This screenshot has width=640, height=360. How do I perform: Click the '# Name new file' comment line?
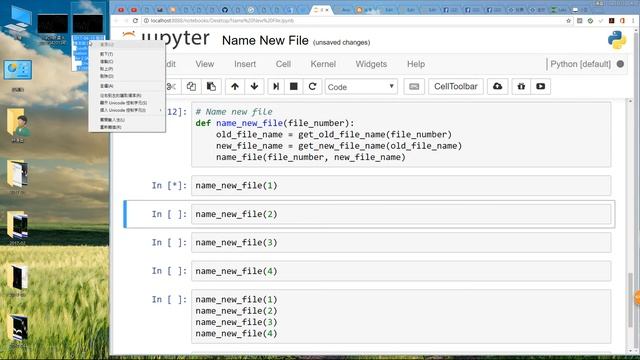coord(234,111)
